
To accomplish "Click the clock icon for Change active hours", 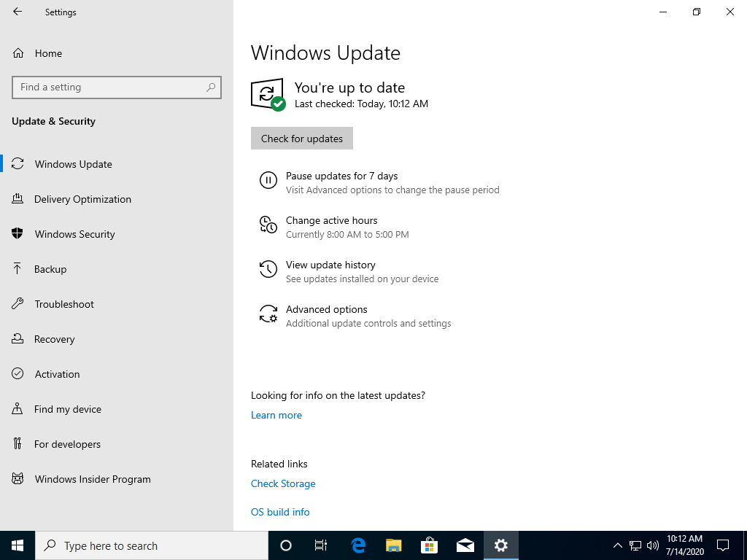I will click(268, 225).
